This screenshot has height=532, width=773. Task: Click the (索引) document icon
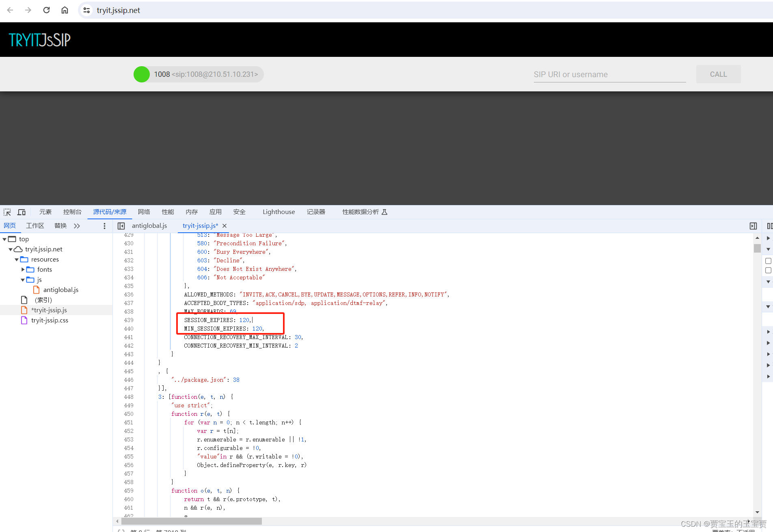(x=24, y=300)
